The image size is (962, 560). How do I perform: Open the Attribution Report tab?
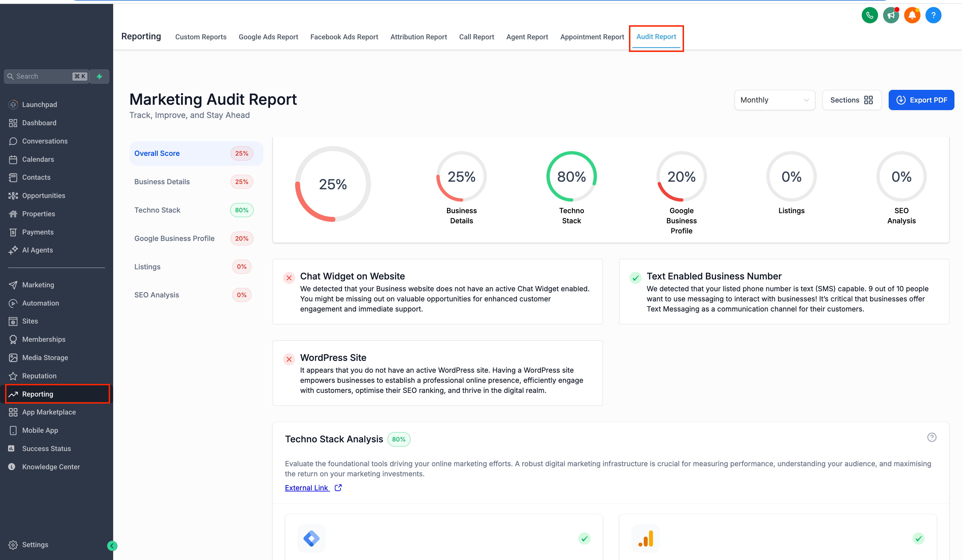[418, 37]
